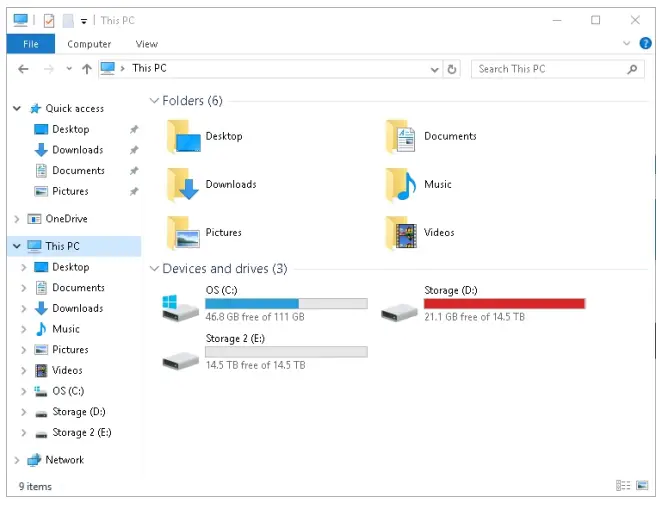This screenshot has width=662, height=511.
Task: Click the '9 items' status bar text
Action: point(35,487)
